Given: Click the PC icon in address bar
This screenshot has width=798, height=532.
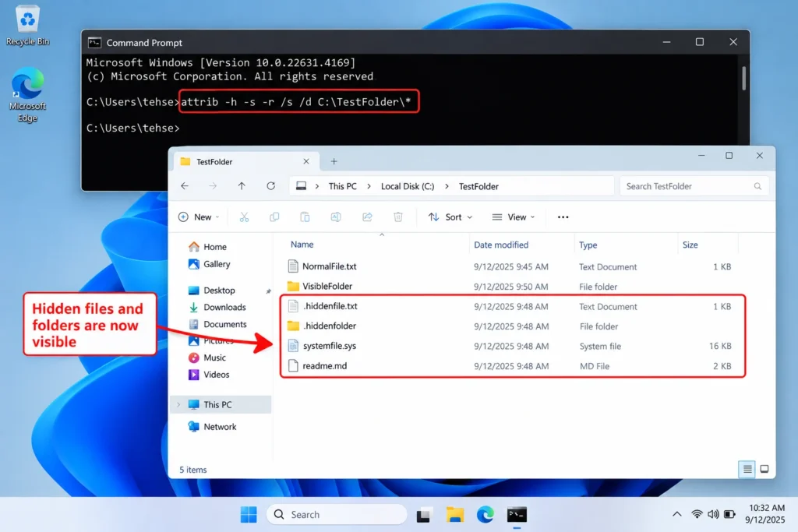Looking at the screenshot, I should pos(302,186).
